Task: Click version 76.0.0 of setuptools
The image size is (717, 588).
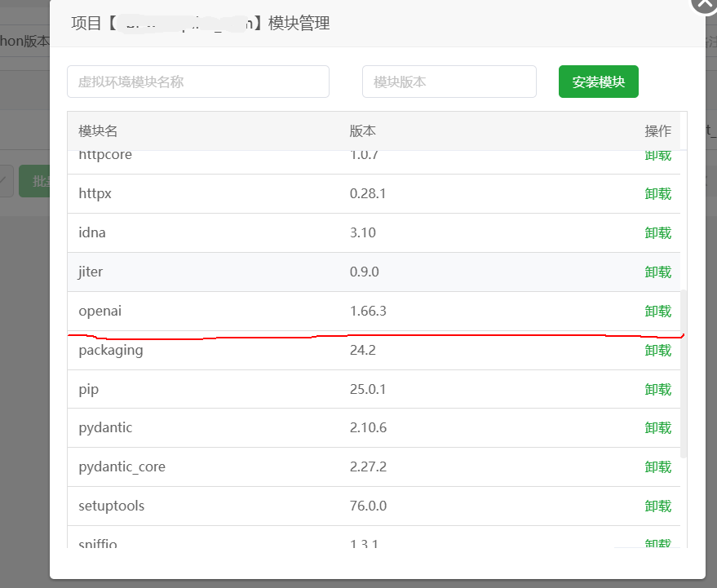Action: [368, 506]
